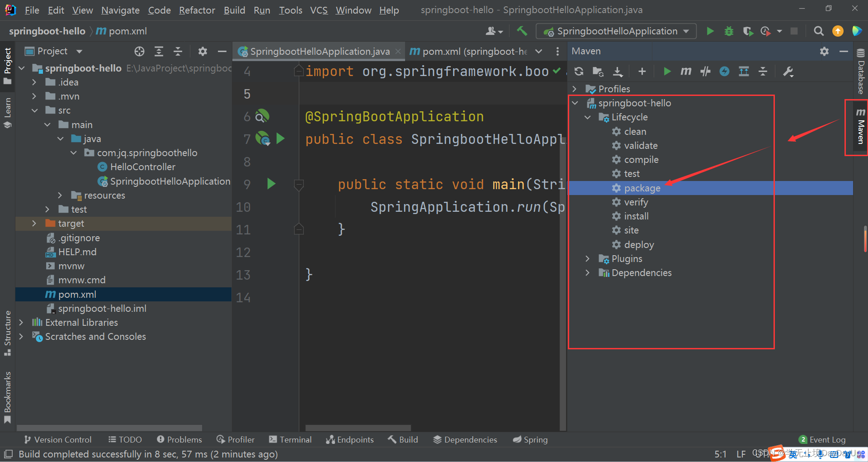This screenshot has height=462, width=868.
Task: Open the Tools menu
Action: coord(290,10)
